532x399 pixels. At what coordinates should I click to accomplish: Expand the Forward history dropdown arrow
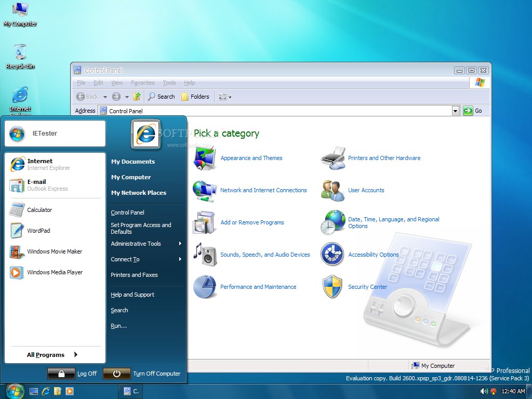coord(127,97)
